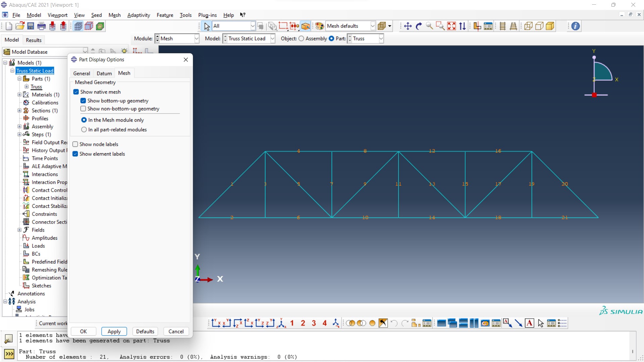Click the Print icon in toolbar

42,26
